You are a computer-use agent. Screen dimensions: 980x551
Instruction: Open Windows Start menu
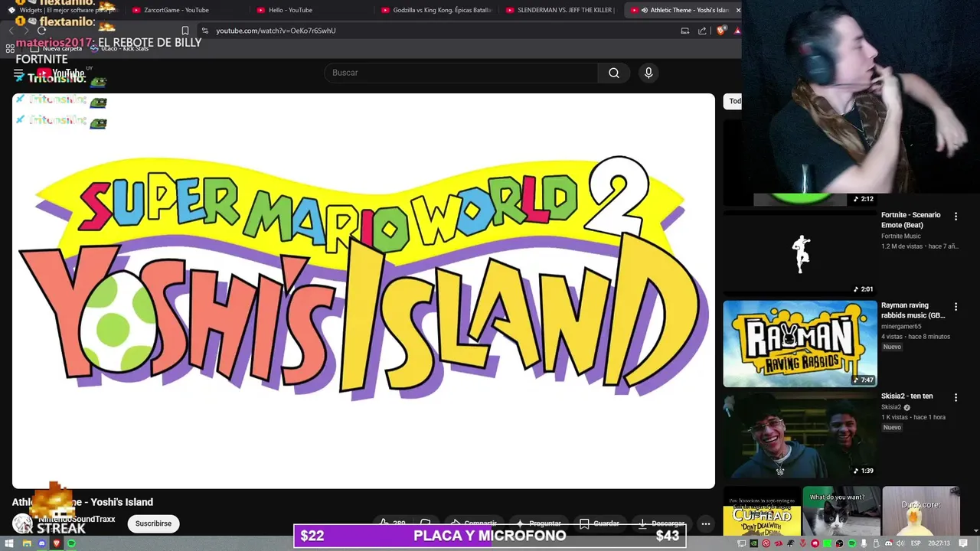[10, 543]
